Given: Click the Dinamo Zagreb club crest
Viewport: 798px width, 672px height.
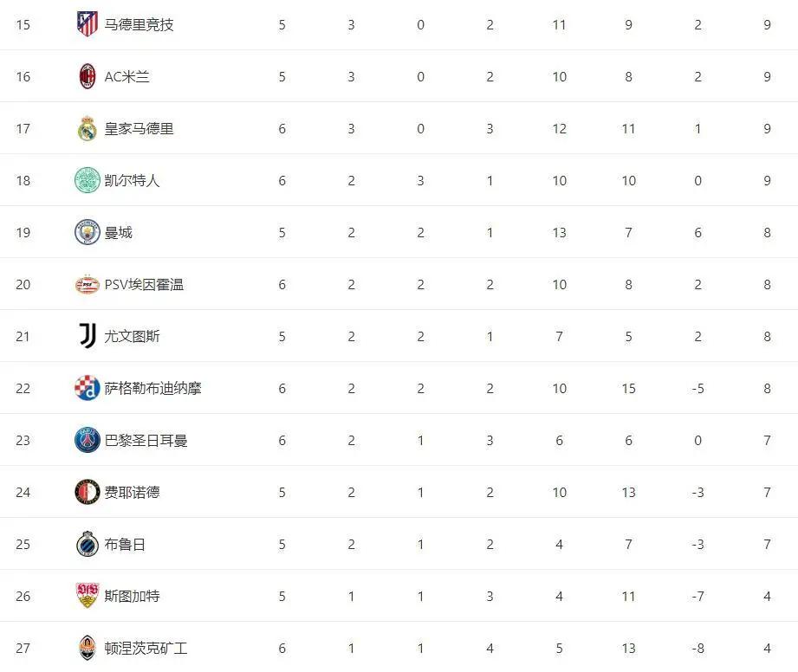Looking at the screenshot, I should point(87,388).
